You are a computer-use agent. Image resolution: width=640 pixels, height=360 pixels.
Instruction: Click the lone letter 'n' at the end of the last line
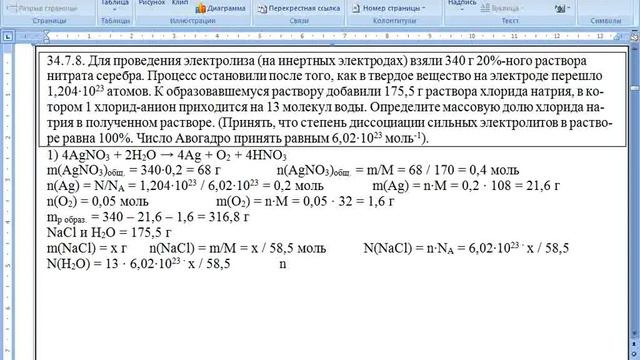point(282,264)
